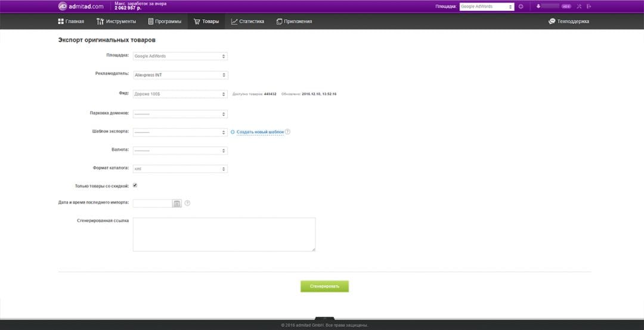Click the add platform plus icon in header
Image resolution: width=644 pixels, height=330 pixels.
click(x=521, y=7)
